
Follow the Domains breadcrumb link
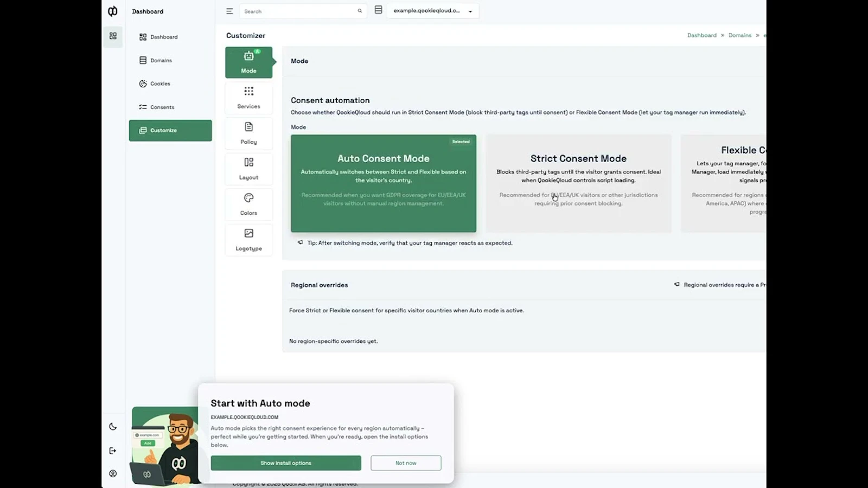click(x=740, y=35)
